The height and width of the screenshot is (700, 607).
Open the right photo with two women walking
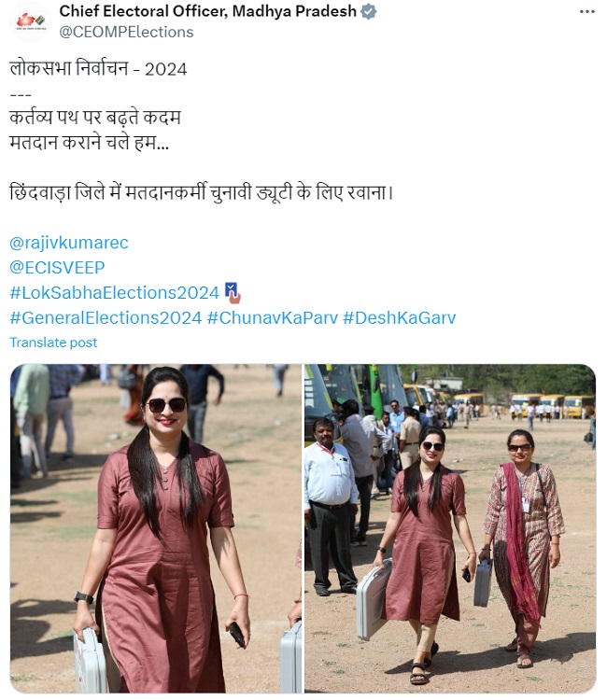(x=450, y=528)
